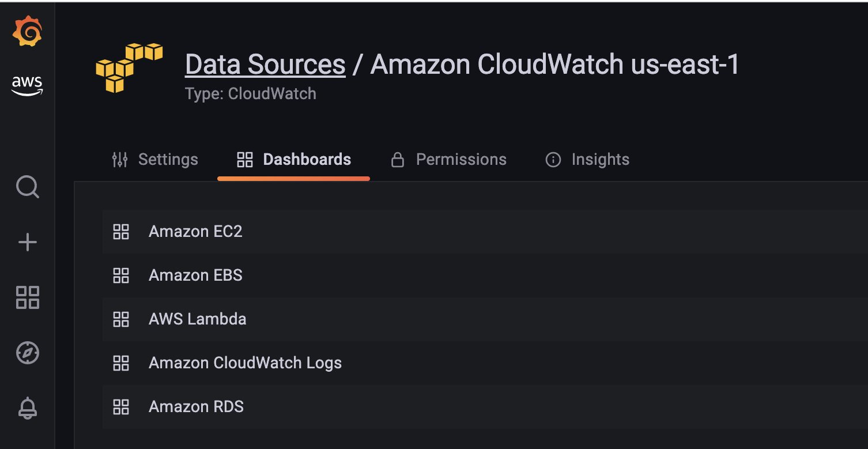868x449 pixels.
Task: Click the plus Create icon
Action: 27,243
